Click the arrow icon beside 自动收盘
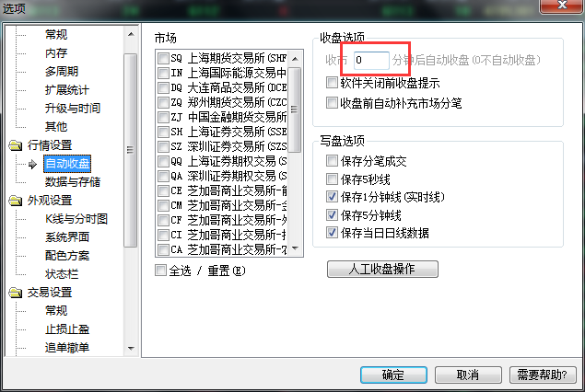 click(x=32, y=164)
